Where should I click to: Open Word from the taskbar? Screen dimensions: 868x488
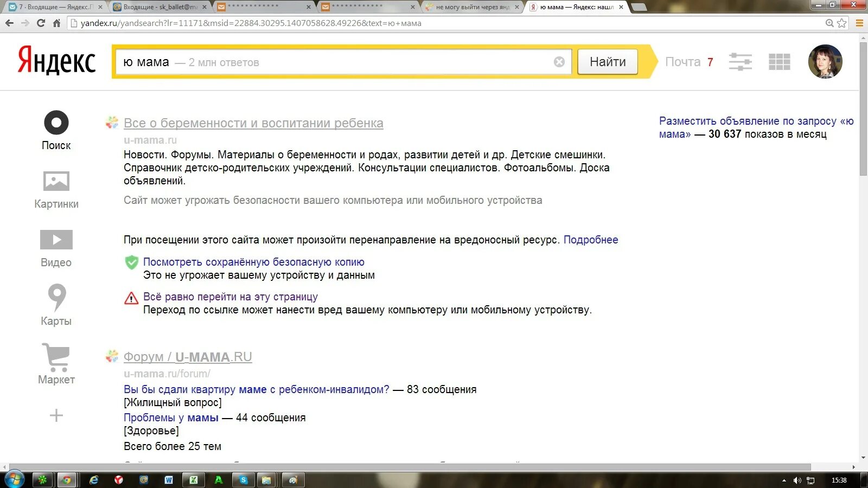click(169, 480)
